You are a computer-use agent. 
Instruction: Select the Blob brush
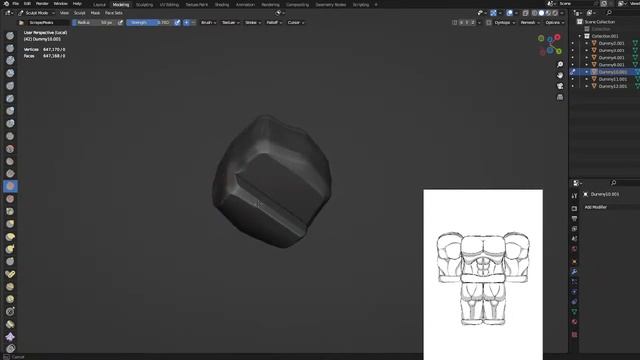[x=10, y=123]
